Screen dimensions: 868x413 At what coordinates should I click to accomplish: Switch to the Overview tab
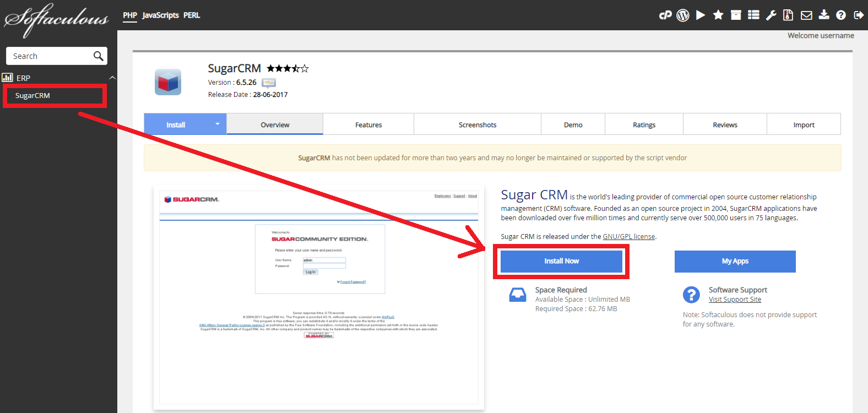point(275,124)
